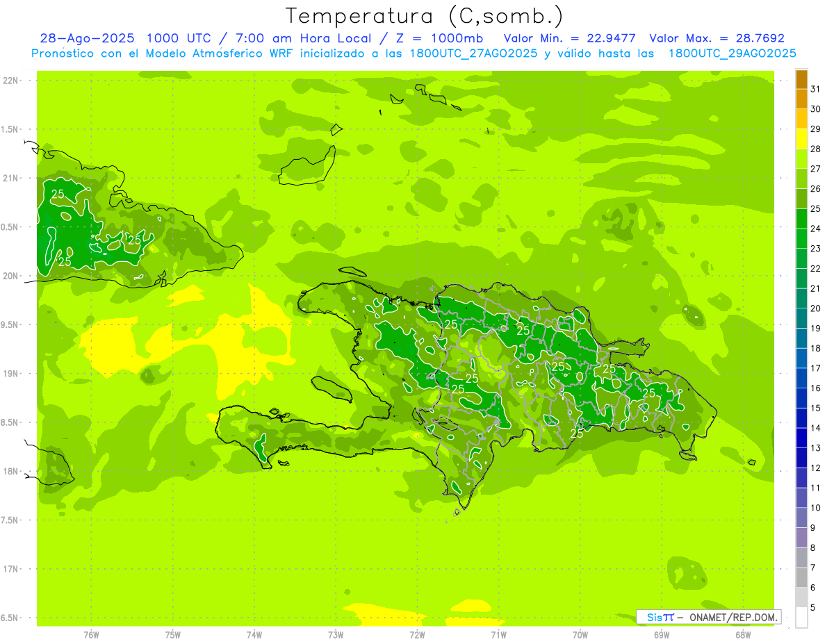Screen dimensions: 834x644
Task: Click the '20N' latitude axis label
Action: point(11,276)
